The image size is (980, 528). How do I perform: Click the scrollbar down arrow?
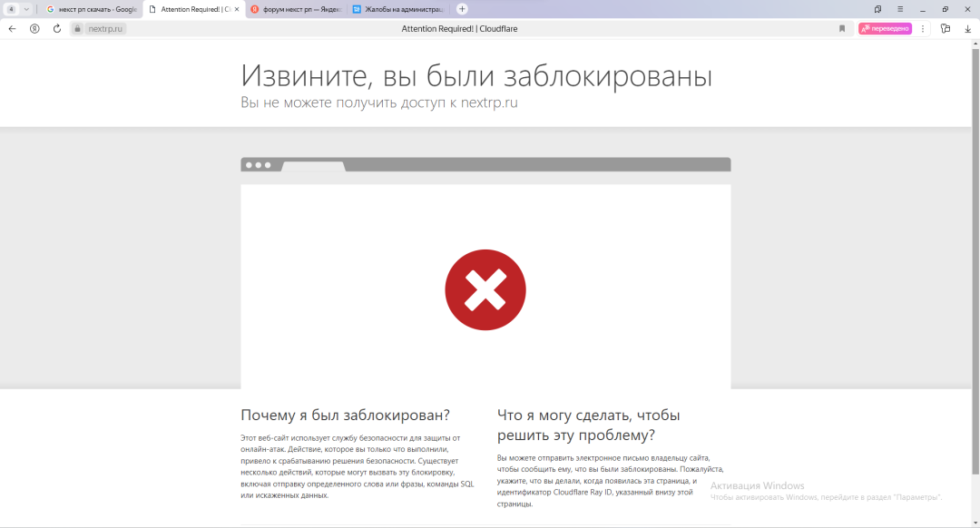(975, 523)
